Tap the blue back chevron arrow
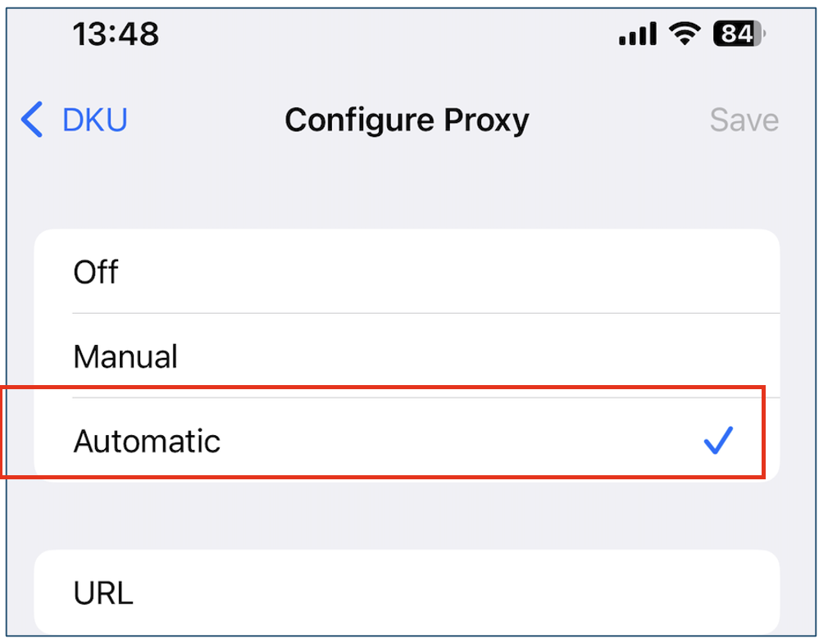828x644 pixels. 32,120
